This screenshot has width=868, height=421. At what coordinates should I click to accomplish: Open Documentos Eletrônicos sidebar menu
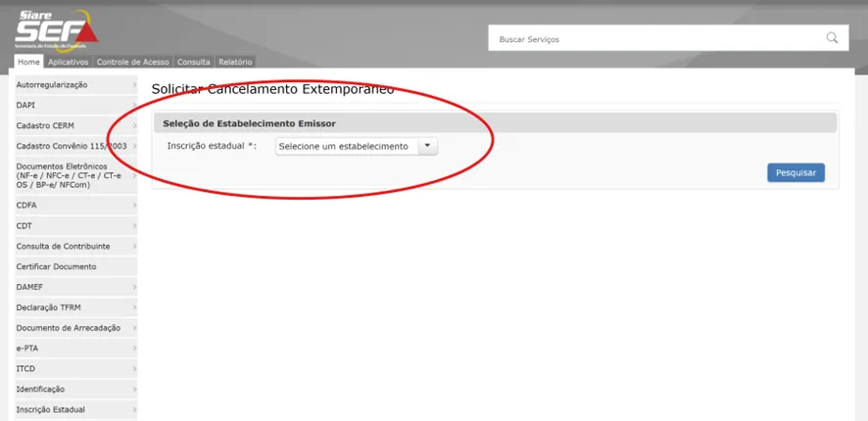[76, 175]
